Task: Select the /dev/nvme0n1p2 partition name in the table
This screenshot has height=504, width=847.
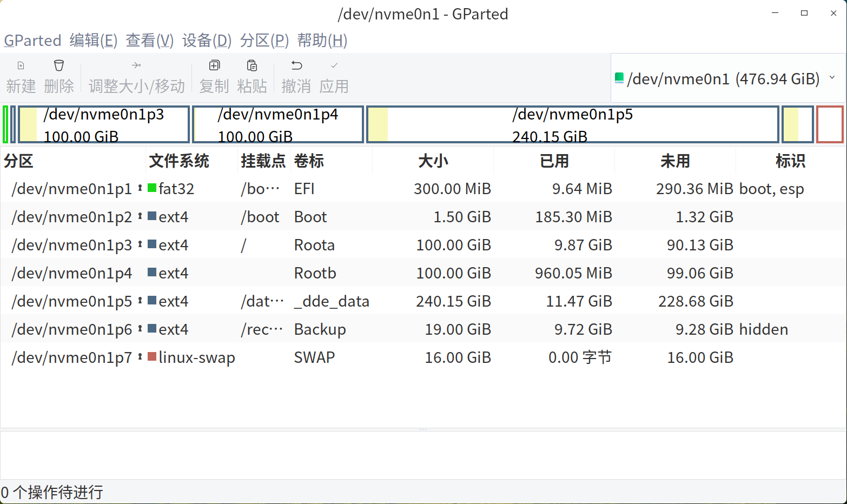Action: point(71,217)
